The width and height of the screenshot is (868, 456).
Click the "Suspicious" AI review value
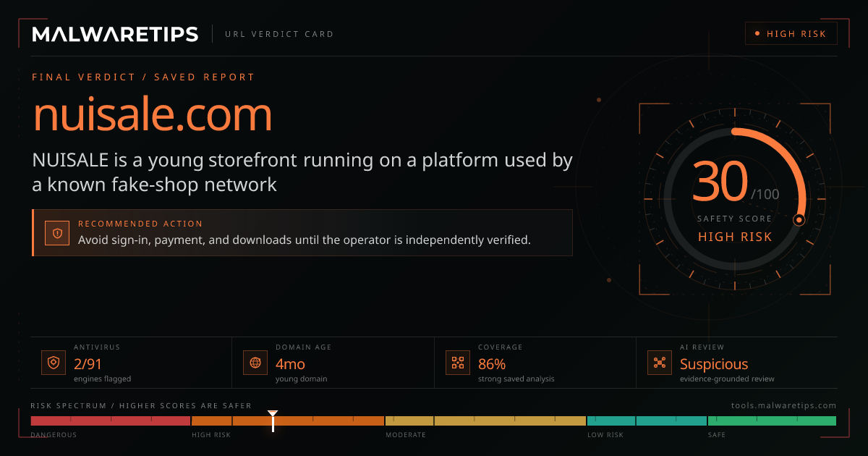pyautogui.click(x=714, y=364)
